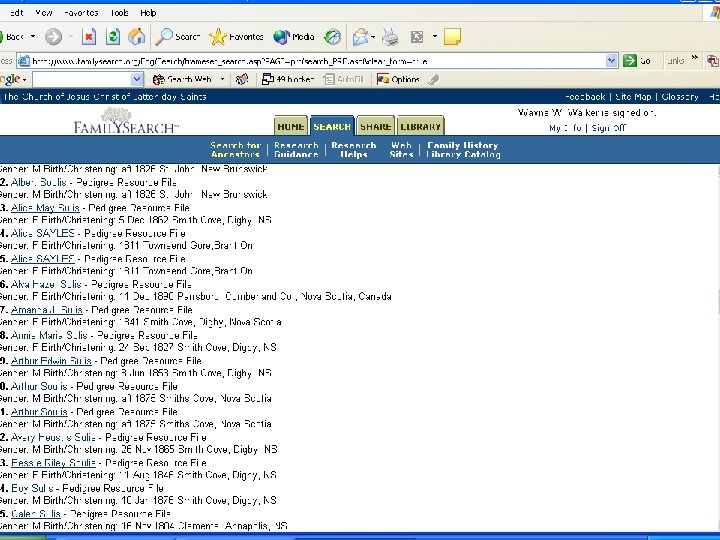Image resolution: width=720 pixels, height=540 pixels.
Task: Click the green Go arrow button
Action: [630, 61]
